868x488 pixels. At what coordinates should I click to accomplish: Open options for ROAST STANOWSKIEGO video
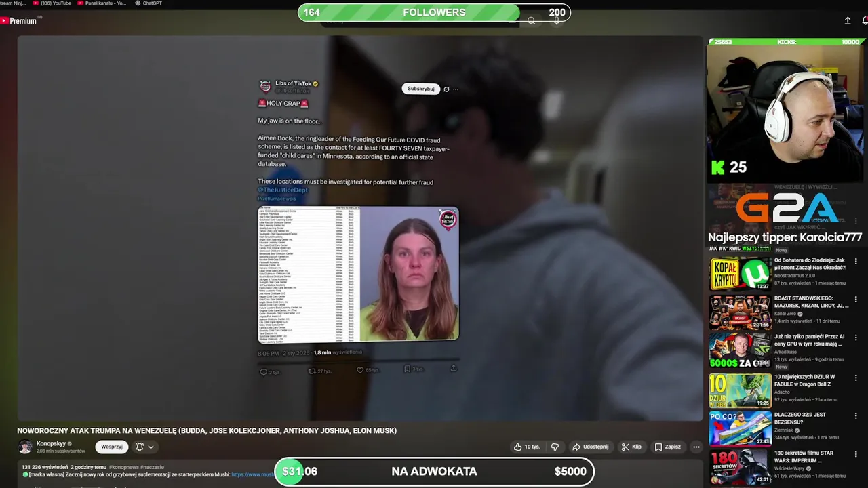coord(856,299)
